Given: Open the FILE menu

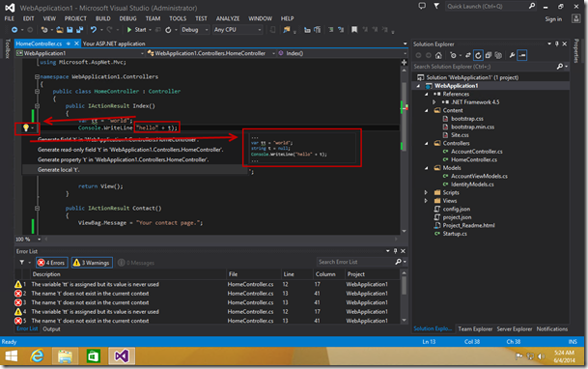Looking at the screenshot, I should pos(10,18).
